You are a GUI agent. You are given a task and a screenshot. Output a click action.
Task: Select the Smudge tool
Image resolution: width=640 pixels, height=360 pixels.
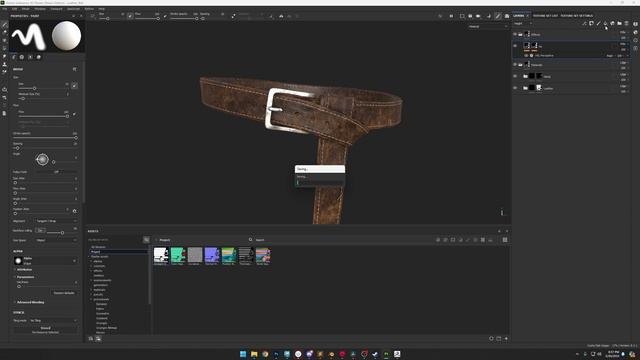tap(4, 56)
